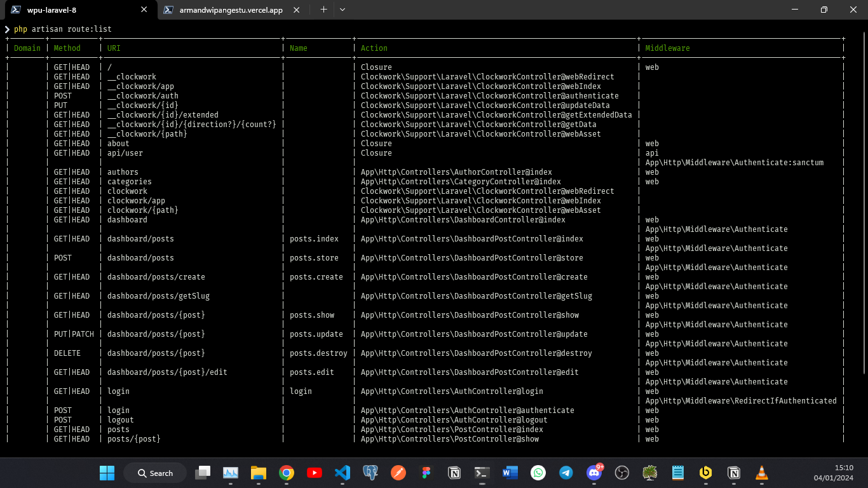The image size is (868, 488).
Task: Open Task View from the taskbar
Action: coord(203,473)
